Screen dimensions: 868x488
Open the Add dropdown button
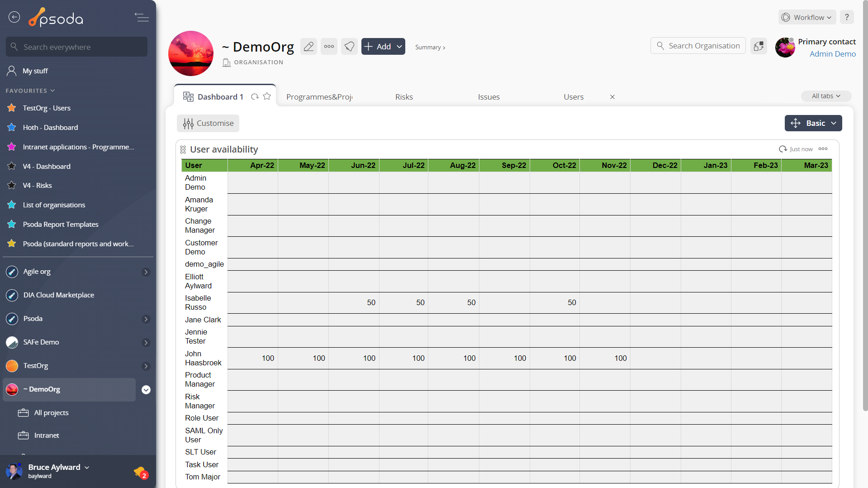[383, 47]
